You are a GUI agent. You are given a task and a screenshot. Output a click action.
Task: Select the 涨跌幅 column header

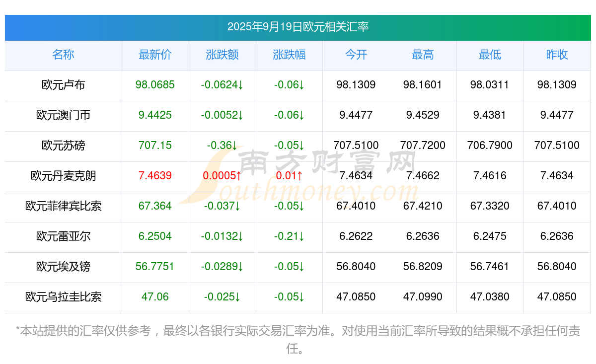289,55
